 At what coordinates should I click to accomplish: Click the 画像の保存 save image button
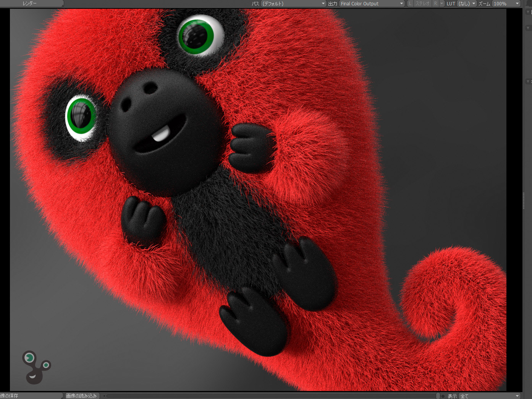(x=31, y=396)
